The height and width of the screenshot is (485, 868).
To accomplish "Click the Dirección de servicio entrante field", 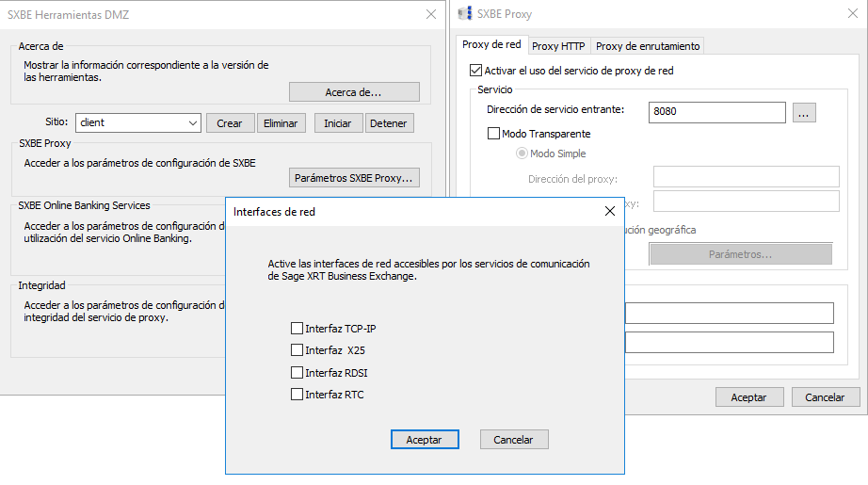I will point(716,112).
